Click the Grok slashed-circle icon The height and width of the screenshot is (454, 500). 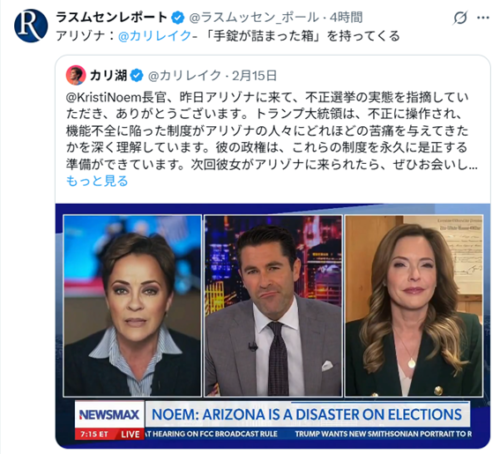click(460, 18)
